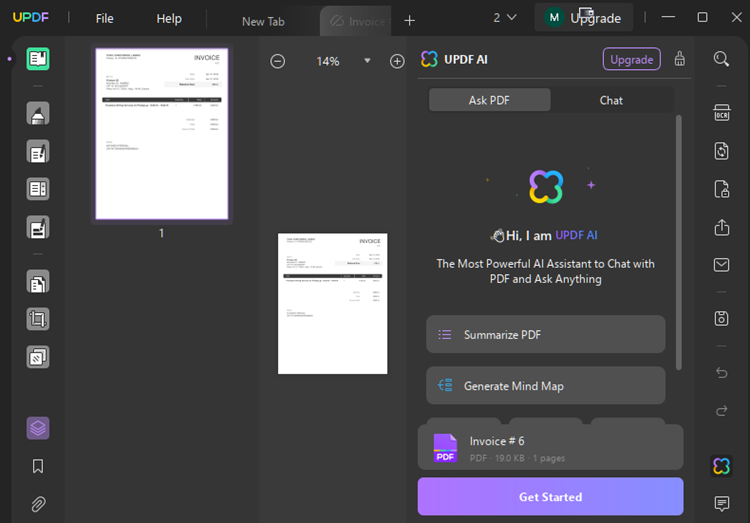Open the Page Tools watermark icon
The height and width of the screenshot is (523, 750).
(x=38, y=357)
